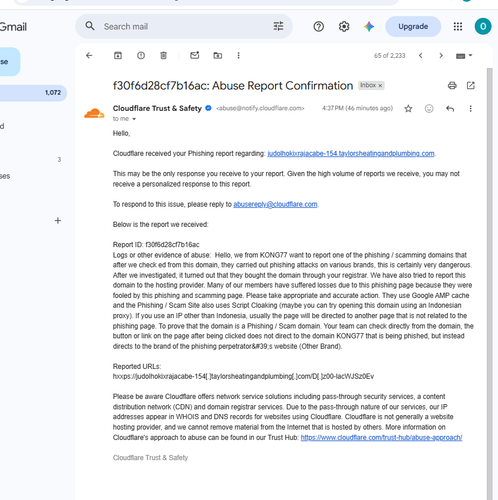Screen dimensions: 498x500
Task: Go to the older message arrow
Action: pos(441,56)
